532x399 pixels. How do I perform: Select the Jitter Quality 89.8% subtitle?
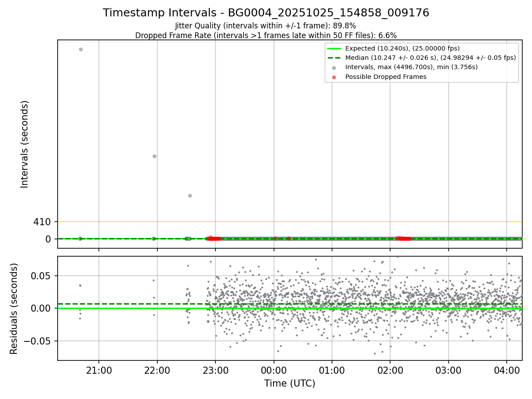pyautogui.click(x=266, y=26)
